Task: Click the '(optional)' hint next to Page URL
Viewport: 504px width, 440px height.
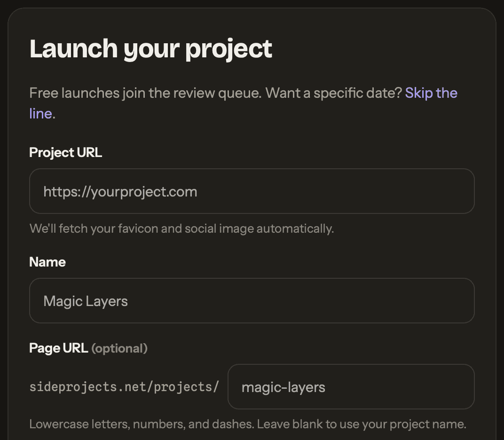Action: (119, 348)
